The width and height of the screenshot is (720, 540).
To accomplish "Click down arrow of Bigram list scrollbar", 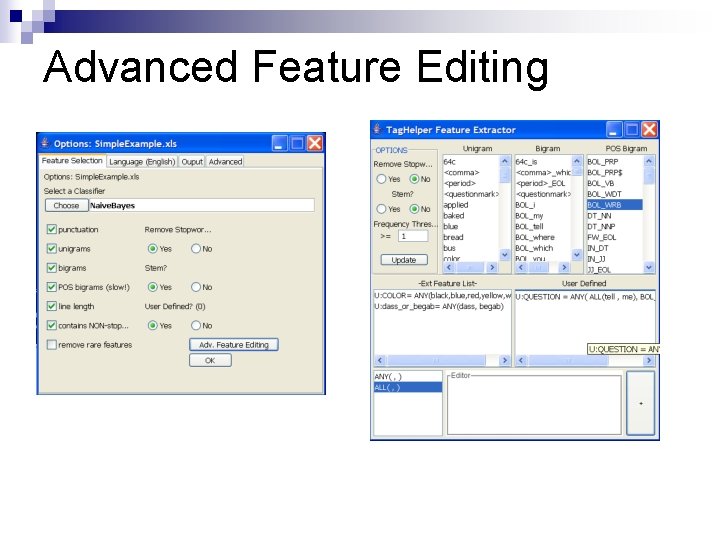I will click(577, 254).
